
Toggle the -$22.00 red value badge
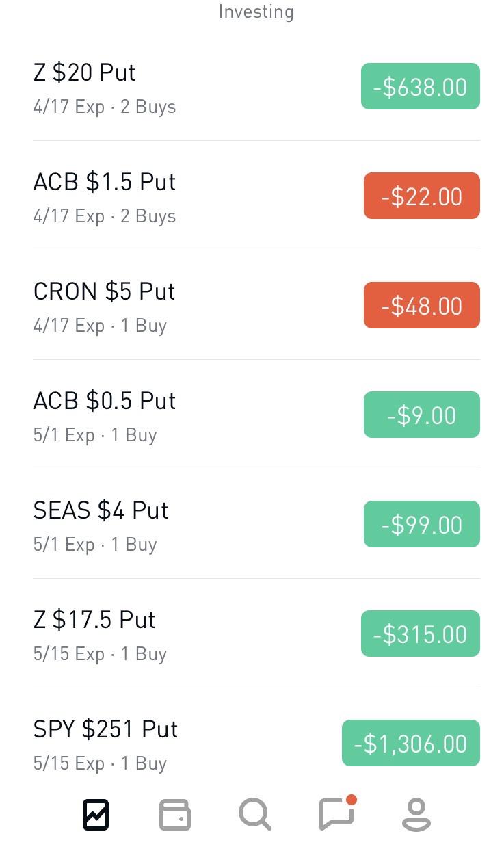click(421, 196)
